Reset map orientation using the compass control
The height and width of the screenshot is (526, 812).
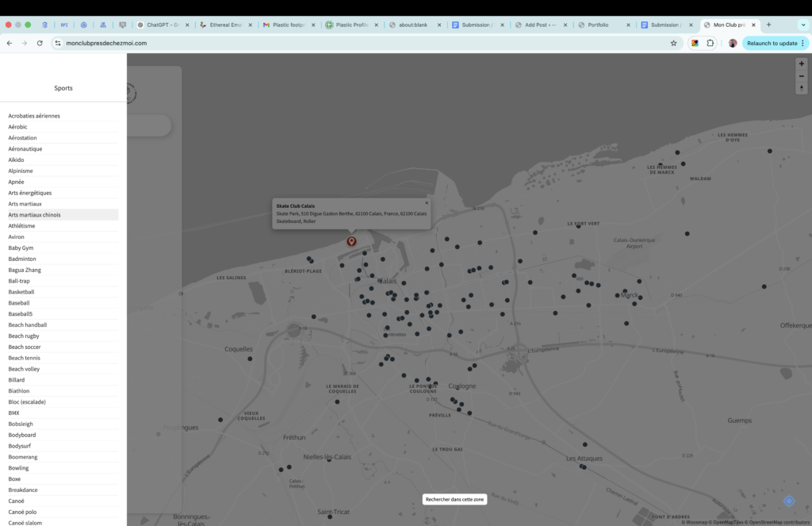pos(801,88)
